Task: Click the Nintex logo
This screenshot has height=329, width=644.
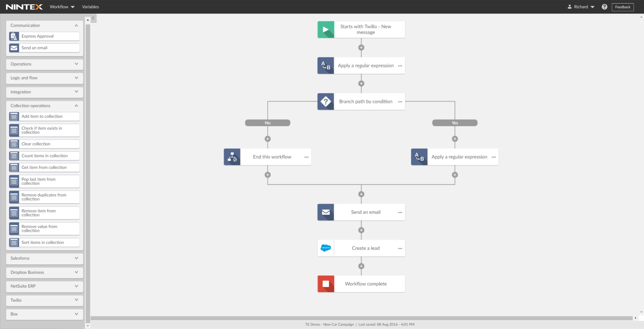Action: tap(24, 7)
